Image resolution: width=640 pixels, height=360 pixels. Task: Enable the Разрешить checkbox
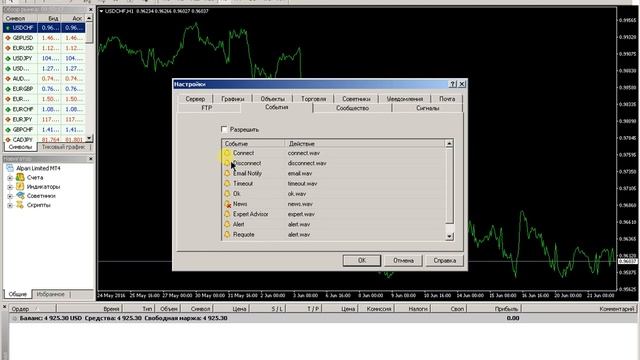click(x=224, y=129)
